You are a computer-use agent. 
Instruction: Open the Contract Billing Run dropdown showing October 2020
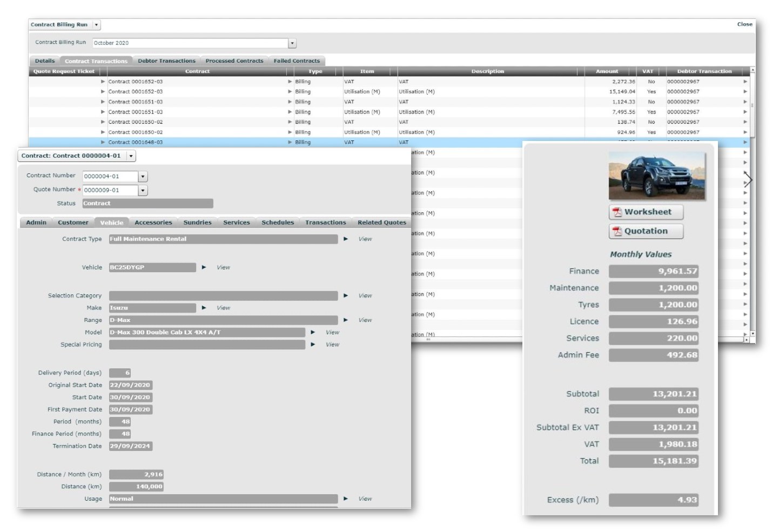click(x=292, y=43)
